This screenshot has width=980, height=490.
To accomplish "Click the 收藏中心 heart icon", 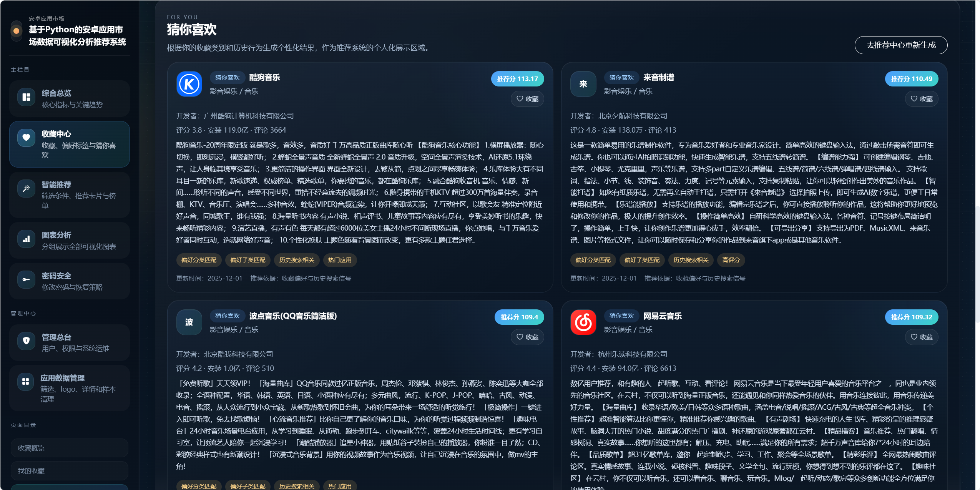I will (x=26, y=138).
